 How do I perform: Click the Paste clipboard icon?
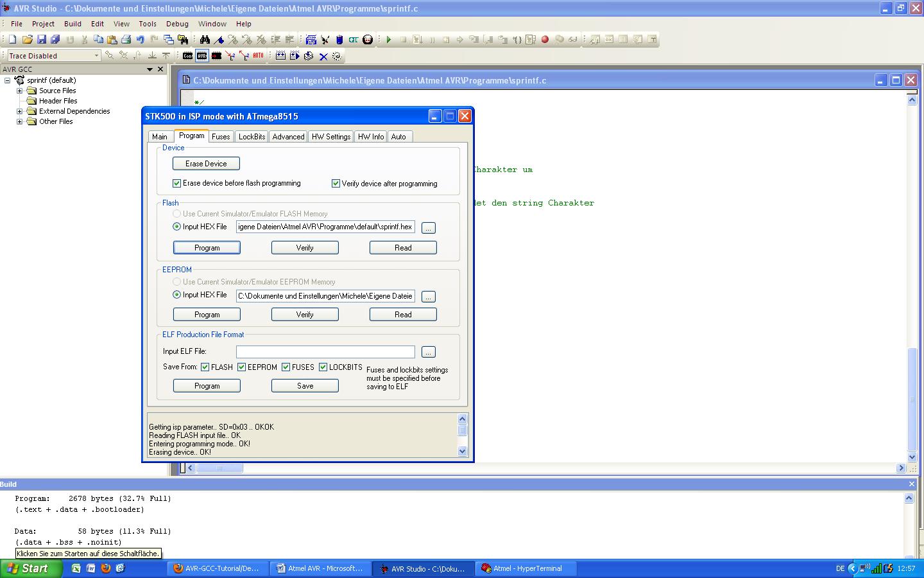tap(112, 39)
